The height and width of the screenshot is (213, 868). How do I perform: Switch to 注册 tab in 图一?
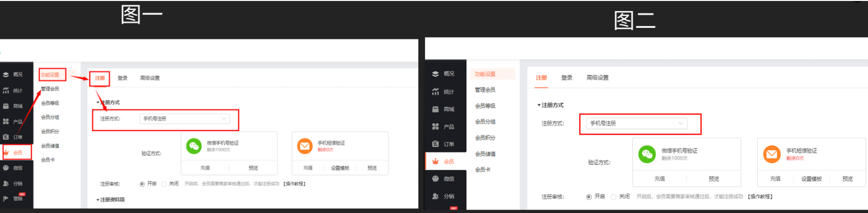[100, 78]
